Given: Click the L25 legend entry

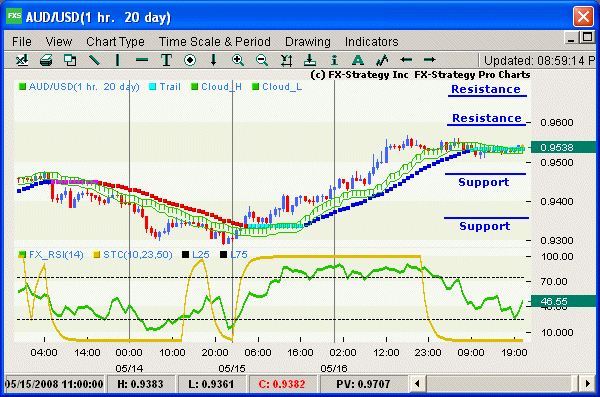Looking at the screenshot, I should [196, 255].
